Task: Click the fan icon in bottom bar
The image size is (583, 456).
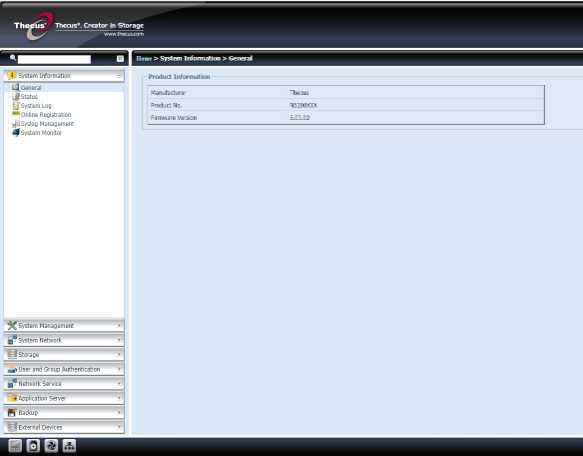Action: [51, 446]
